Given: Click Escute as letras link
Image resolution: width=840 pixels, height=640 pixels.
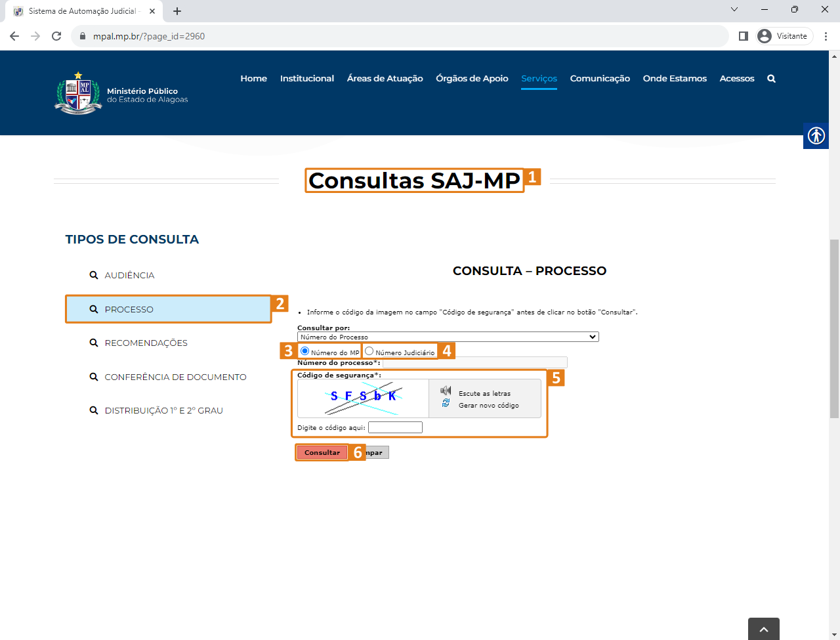Looking at the screenshot, I should [x=484, y=394].
